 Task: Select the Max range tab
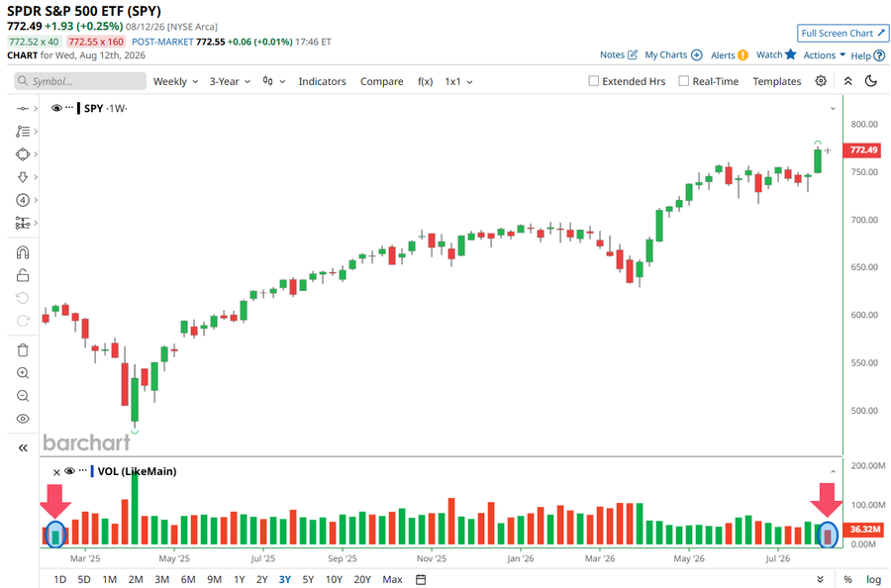click(x=393, y=579)
